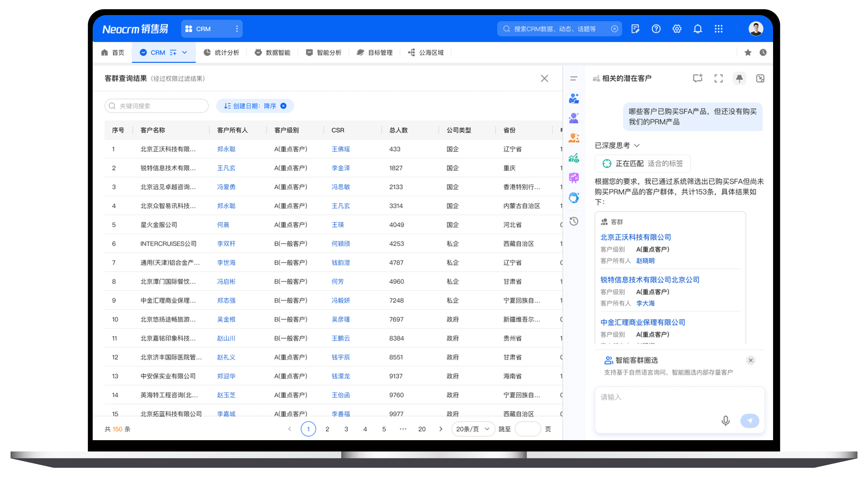The height and width of the screenshot is (477, 868).
Task: Toggle pin on the assistant panel
Action: click(x=739, y=78)
